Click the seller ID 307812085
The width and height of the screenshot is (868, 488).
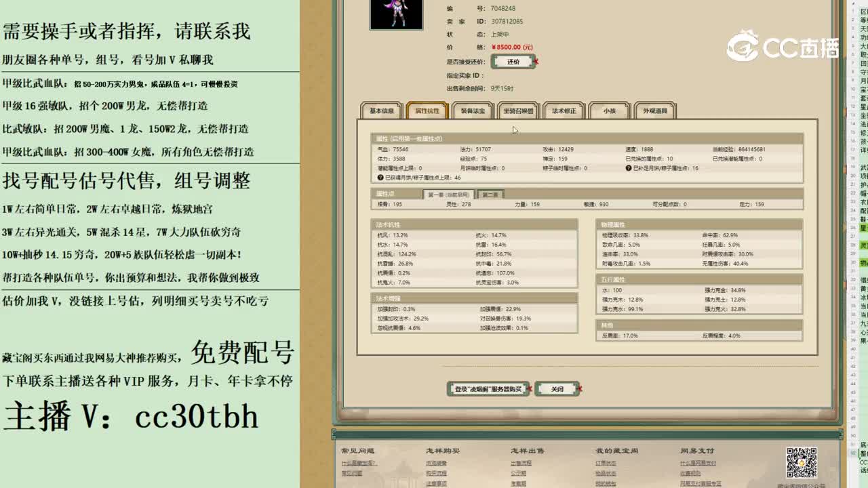[507, 22]
